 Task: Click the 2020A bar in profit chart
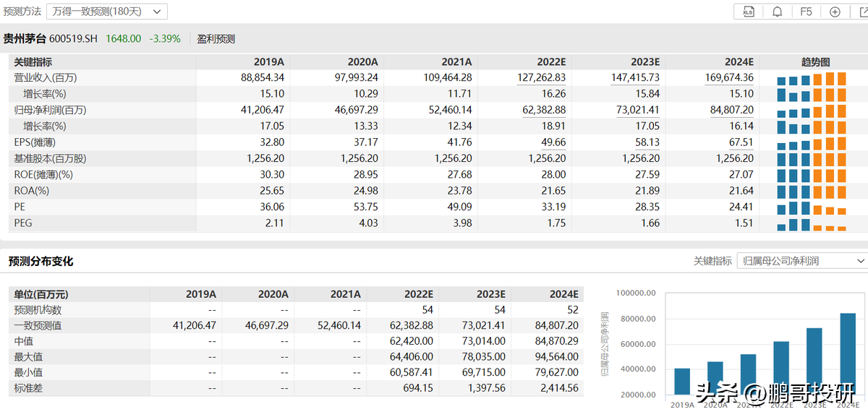(x=715, y=379)
